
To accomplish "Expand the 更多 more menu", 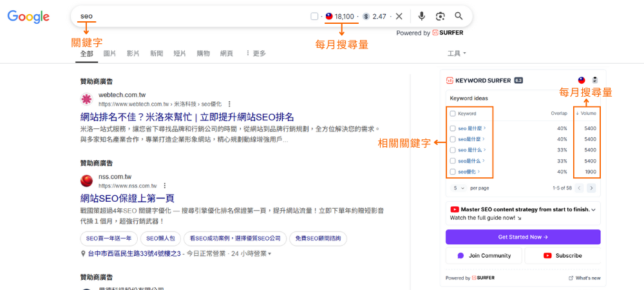I will coord(256,53).
